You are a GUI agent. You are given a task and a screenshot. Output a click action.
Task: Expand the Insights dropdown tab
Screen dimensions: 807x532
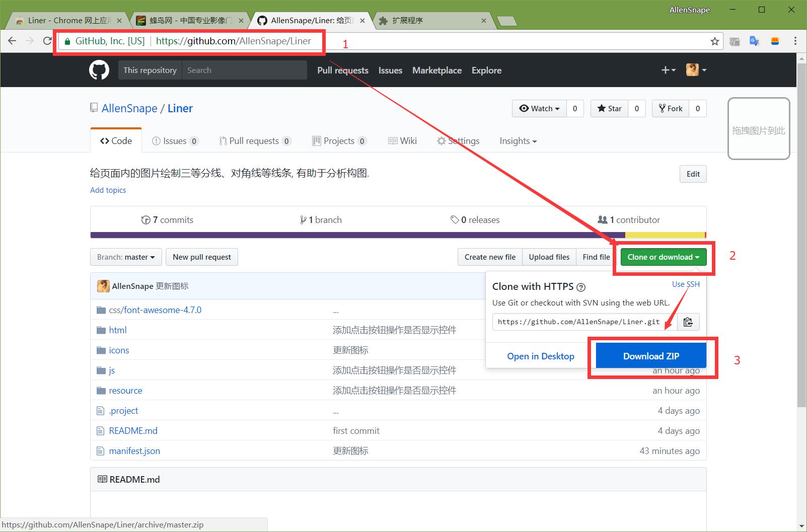click(x=518, y=141)
